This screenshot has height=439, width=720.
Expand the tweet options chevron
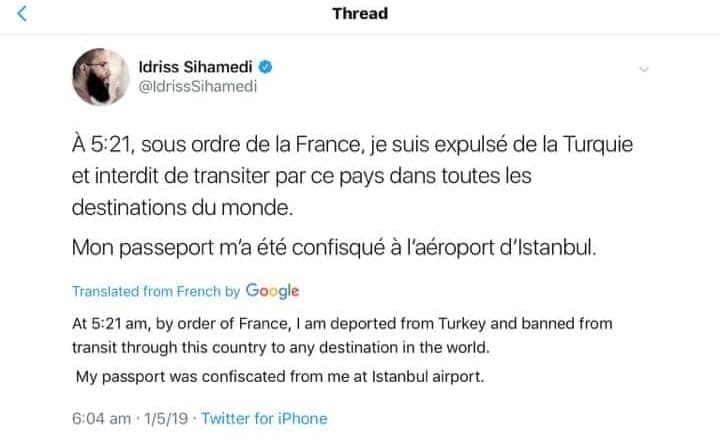click(644, 69)
